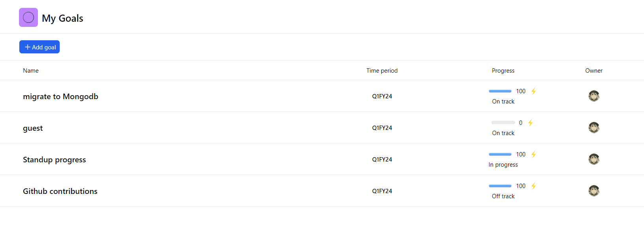Click Off track status of Github contributions

(503, 196)
